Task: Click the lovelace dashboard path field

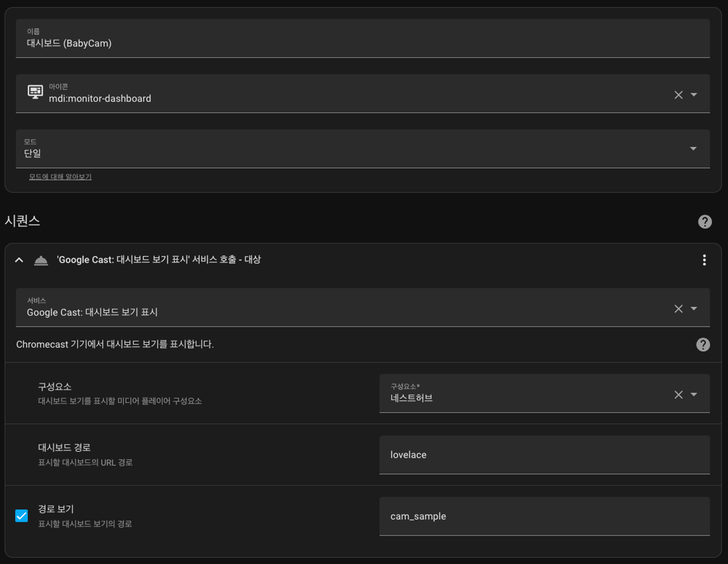Action: click(x=544, y=455)
